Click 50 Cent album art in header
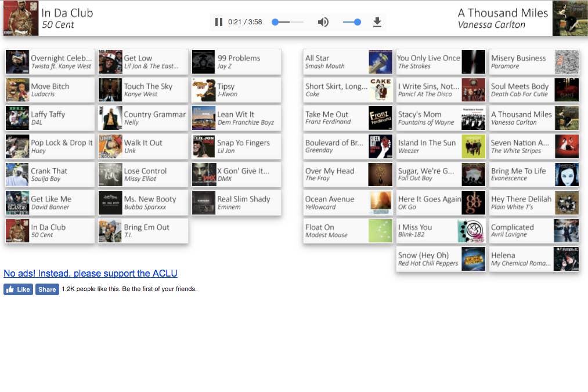588x392 pixels. tap(17, 19)
